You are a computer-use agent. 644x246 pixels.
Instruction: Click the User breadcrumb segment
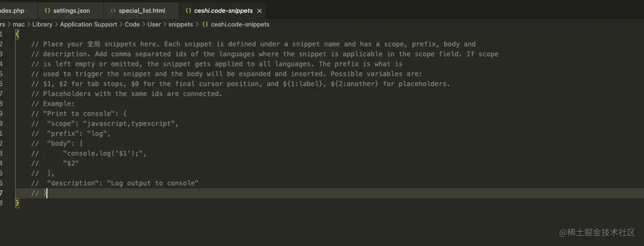click(x=154, y=24)
